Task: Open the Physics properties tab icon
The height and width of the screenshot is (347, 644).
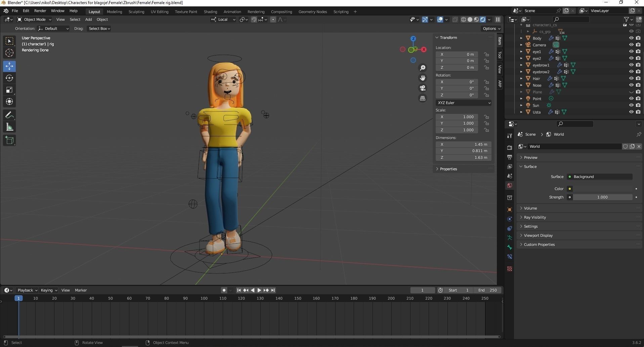Action: (x=510, y=219)
